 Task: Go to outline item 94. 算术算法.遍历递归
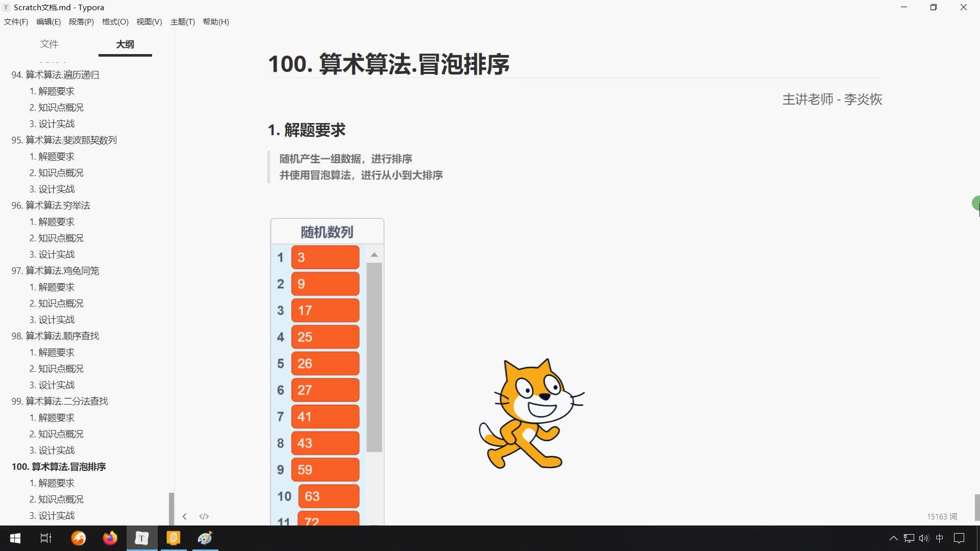click(x=55, y=75)
